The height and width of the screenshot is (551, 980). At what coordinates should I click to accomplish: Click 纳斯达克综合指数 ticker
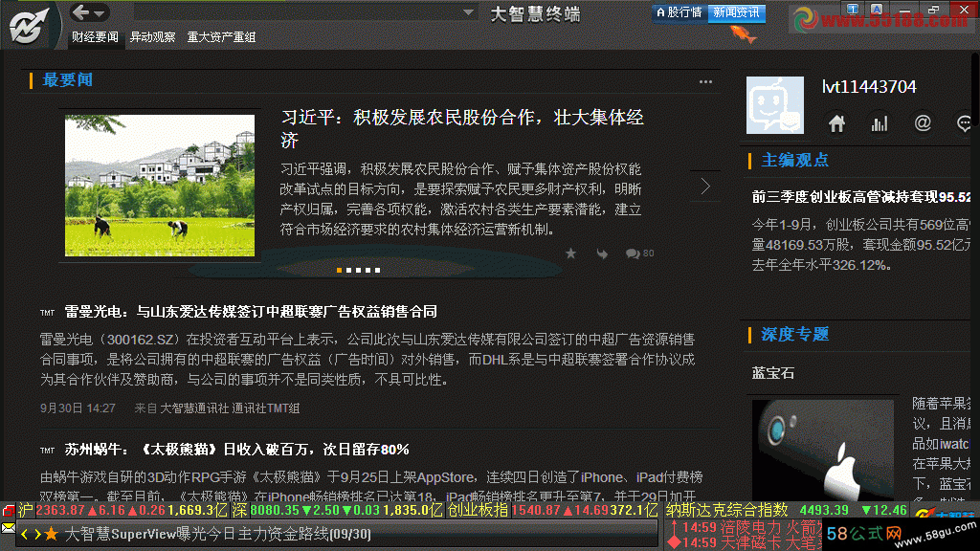pyautogui.click(x=787, y=511)
